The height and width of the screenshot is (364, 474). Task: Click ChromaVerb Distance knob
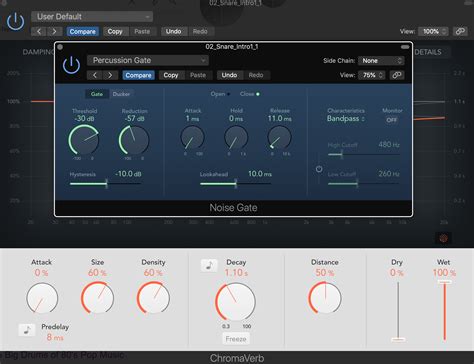325,298
